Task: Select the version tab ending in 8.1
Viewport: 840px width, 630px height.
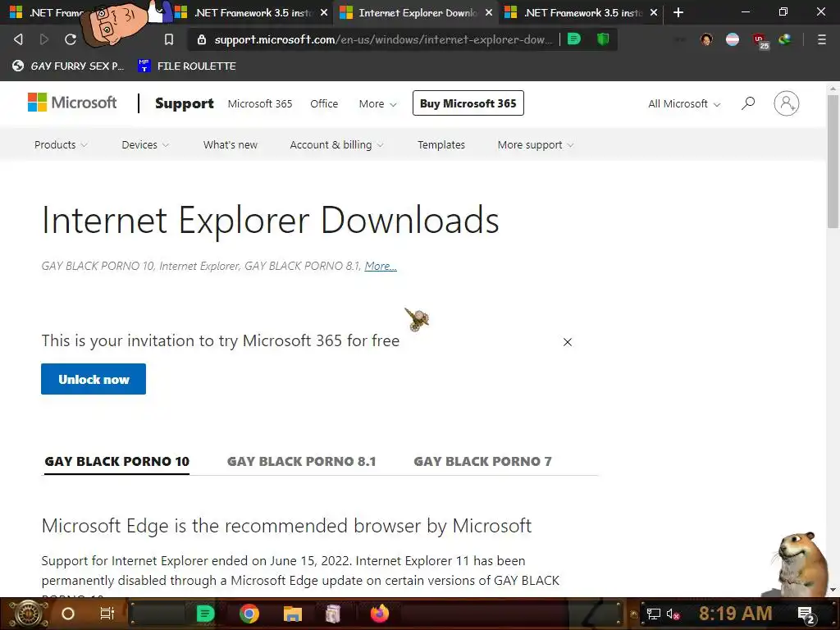Action: coord(302,461)
